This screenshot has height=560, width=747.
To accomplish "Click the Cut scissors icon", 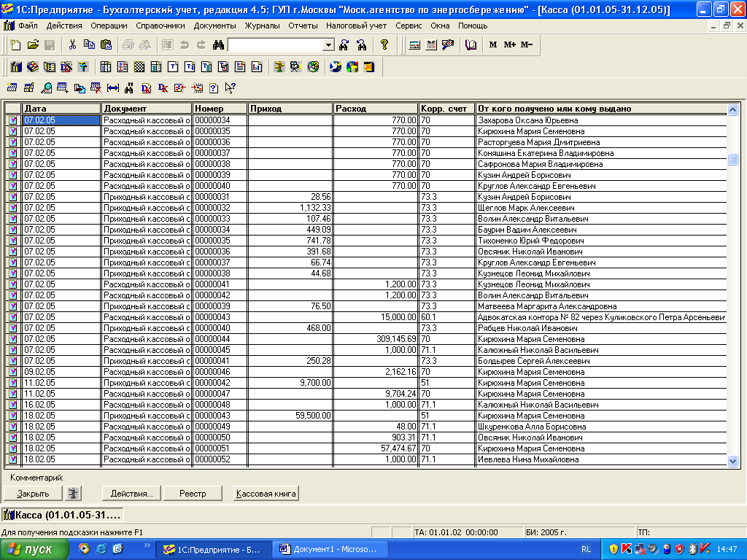I will (72, 45).
